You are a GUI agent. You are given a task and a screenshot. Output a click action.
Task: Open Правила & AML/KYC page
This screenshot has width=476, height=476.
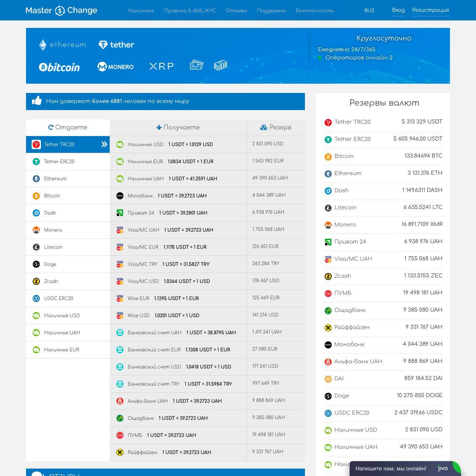pyautogui.click(x=190, y=10)
